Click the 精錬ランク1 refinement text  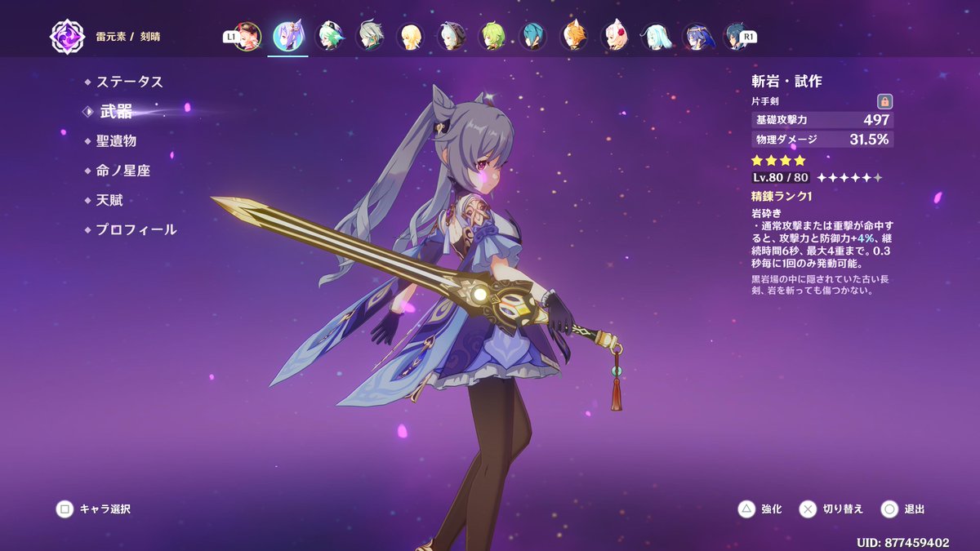(x=782, y=197)
